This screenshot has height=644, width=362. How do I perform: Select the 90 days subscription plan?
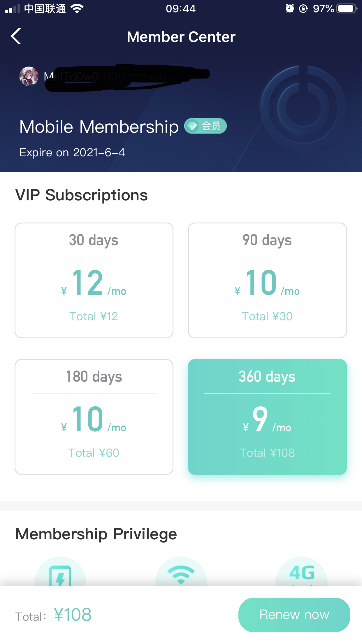pos(267,280)
